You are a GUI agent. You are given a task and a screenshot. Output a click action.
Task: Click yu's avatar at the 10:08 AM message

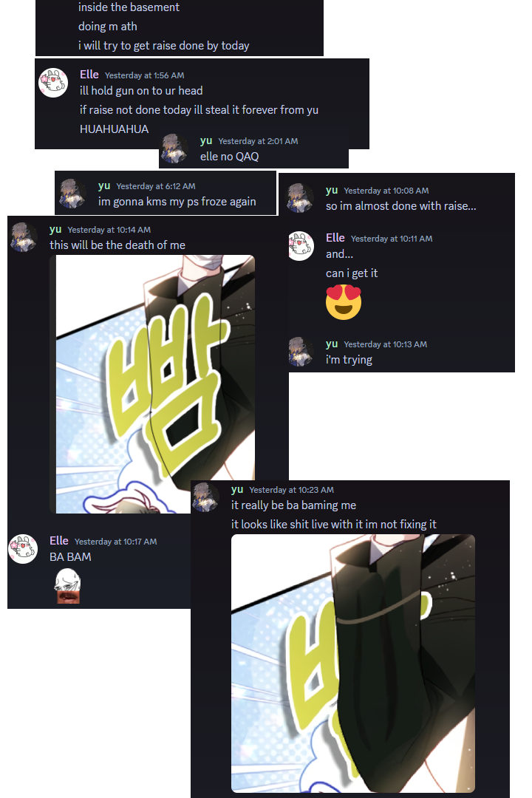click(301, 198)
